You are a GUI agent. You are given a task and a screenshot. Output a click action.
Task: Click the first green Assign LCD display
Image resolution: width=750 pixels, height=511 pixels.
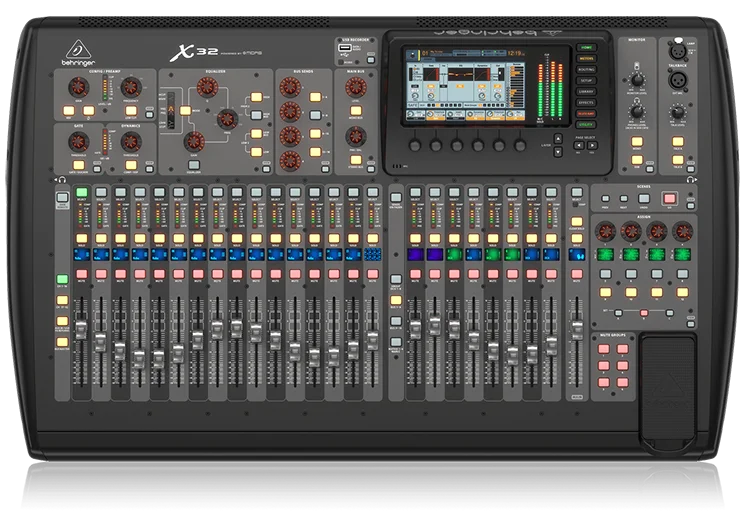coord(605,254)
